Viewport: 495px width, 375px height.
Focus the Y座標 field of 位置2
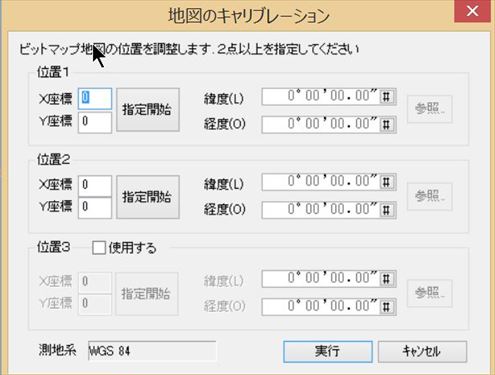pyautogui.click(x=95, y=208)
